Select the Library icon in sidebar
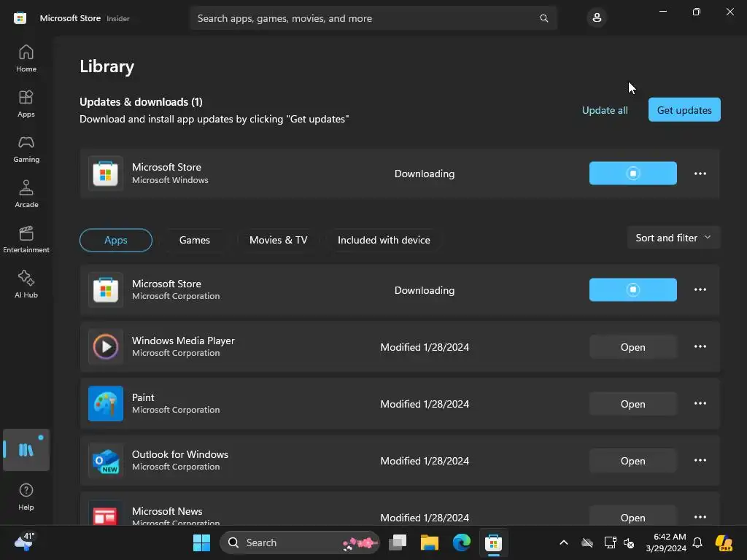The image size is (747, 560). click(x=26, y=449)
